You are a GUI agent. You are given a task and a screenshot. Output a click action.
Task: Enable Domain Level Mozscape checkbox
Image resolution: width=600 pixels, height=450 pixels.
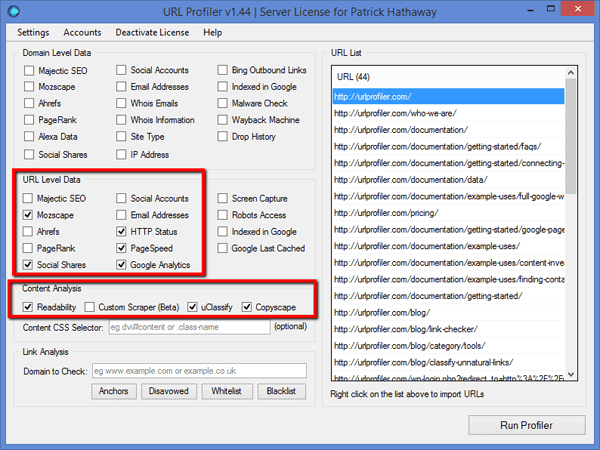pos(29,86)
